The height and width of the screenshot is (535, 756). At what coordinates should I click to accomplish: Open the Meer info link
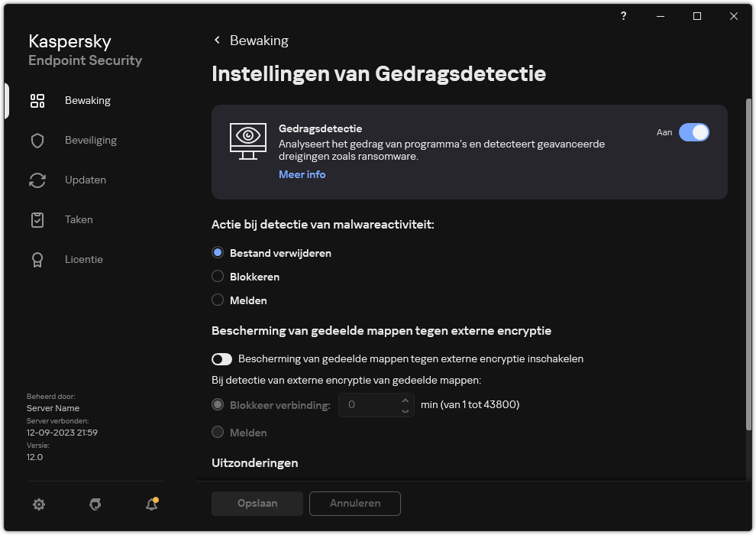(302, 174)
